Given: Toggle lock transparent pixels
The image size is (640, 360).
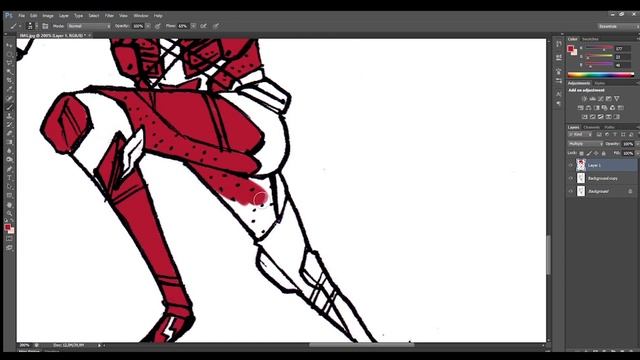Looking at the screenshot, I should click(582, 153).
